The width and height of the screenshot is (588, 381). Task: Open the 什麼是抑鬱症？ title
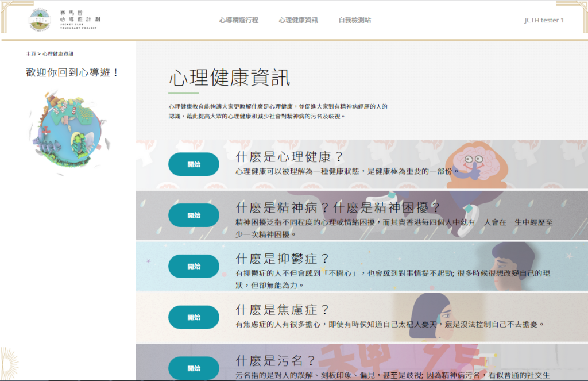pos(283,259)
